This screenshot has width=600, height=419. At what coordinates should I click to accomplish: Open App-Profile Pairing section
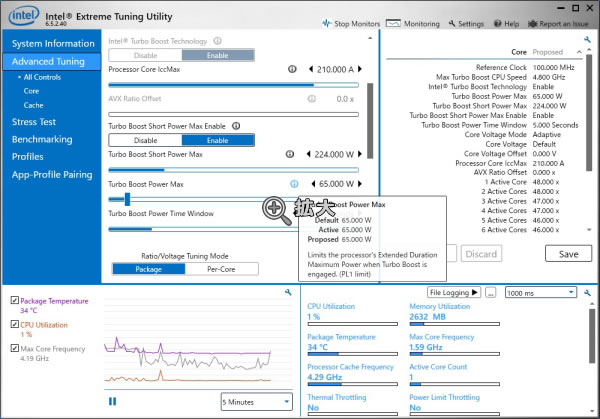click(52, 175)
